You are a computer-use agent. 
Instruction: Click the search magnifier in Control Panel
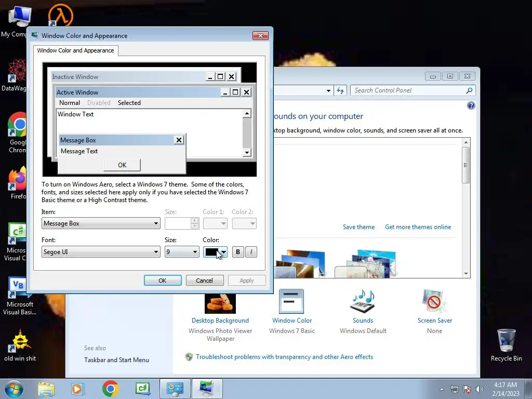469,90
